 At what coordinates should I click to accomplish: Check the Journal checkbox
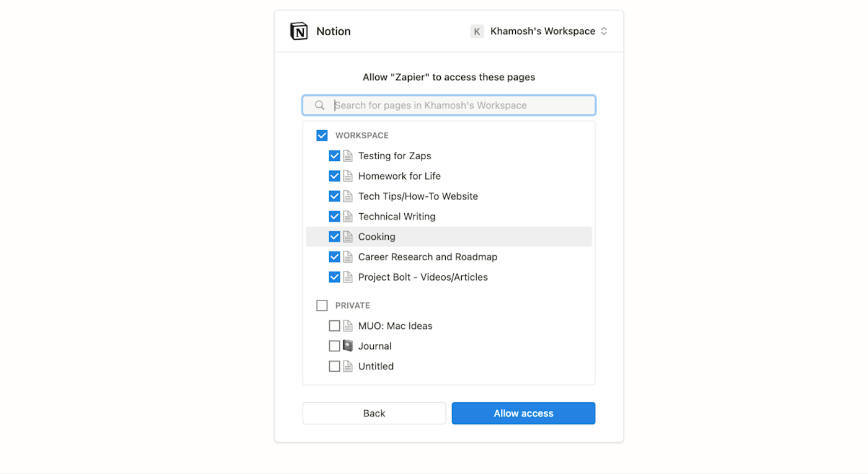334,346
